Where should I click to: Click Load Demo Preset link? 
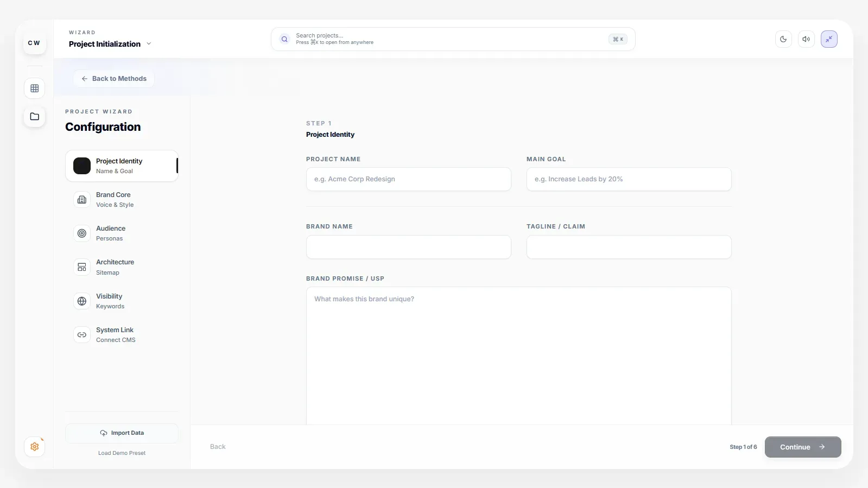click(x=122, y=453)
